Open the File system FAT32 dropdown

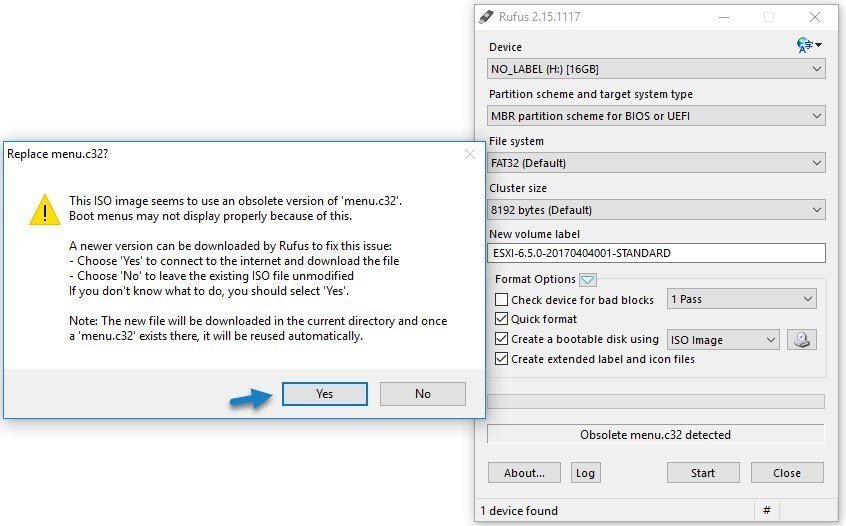click(x=656, y=163)
